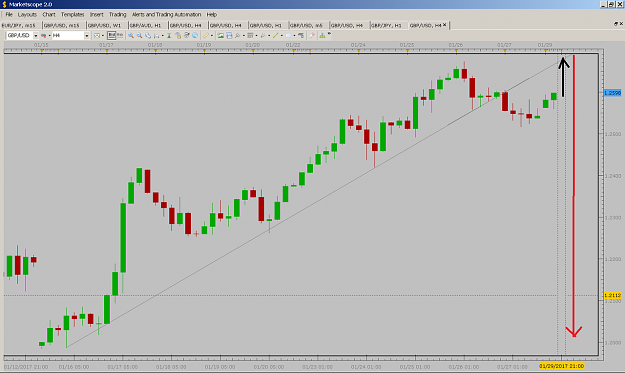Click the Marketscope dollar logo in title bar

[4, 4]
